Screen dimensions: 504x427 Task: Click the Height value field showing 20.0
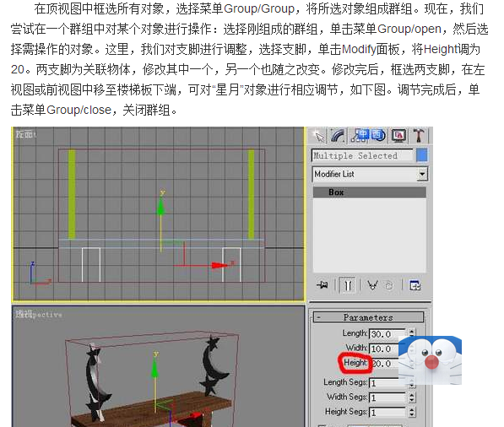tap(385, 364)
